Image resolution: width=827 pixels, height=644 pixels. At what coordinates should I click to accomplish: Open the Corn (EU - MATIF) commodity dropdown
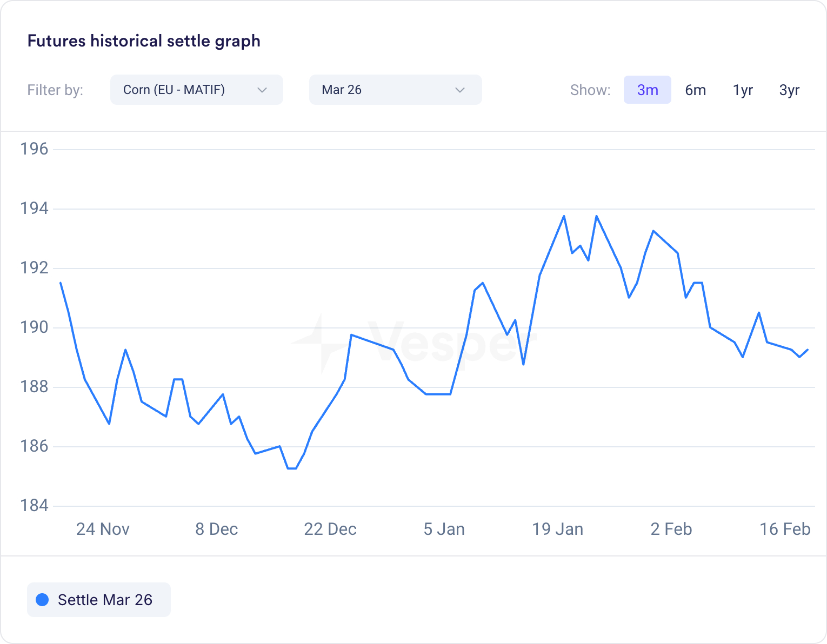[196, 90]
